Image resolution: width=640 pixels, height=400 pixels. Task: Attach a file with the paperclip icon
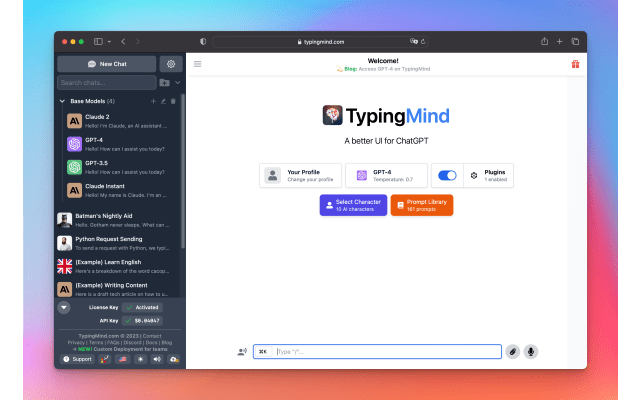[513, 351]
